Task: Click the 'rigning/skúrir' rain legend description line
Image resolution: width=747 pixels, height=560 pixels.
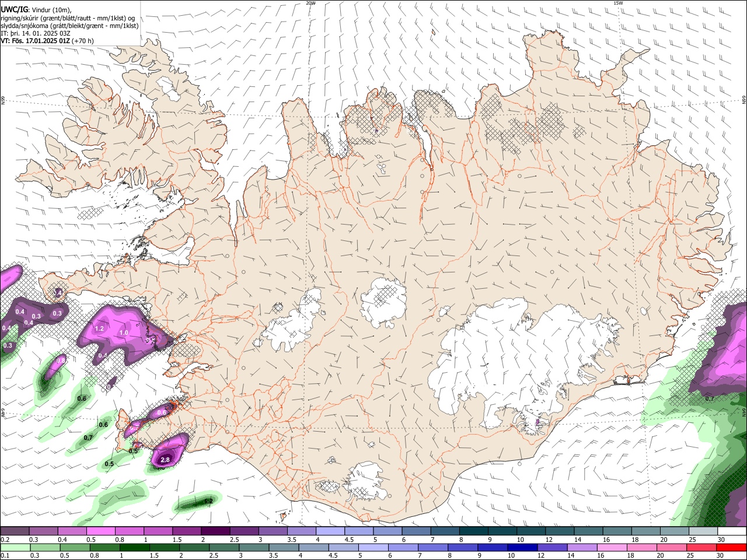Action: tap(68, 17)
